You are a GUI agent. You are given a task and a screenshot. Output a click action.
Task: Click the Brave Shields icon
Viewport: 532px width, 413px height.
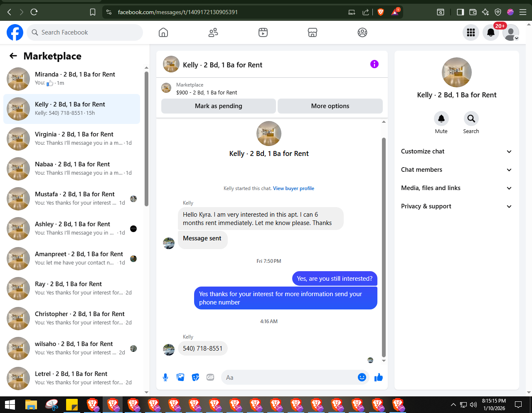point(380,12)
